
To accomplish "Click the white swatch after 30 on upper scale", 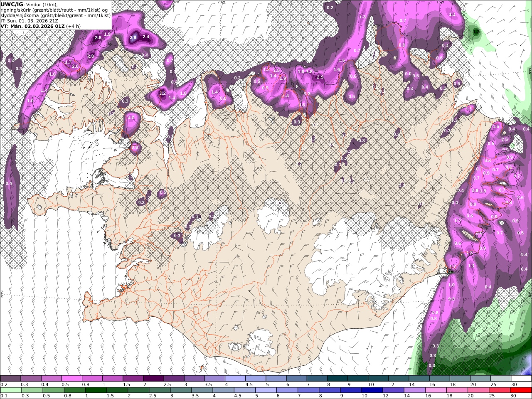I will (521, 379).
